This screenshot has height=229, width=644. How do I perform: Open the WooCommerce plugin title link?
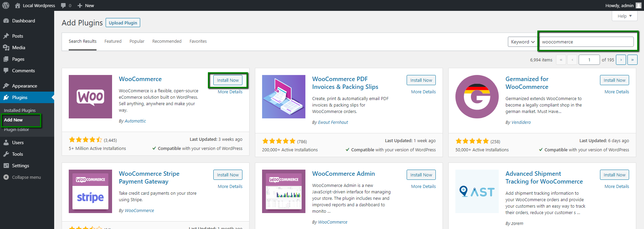(x=140, y=79)
